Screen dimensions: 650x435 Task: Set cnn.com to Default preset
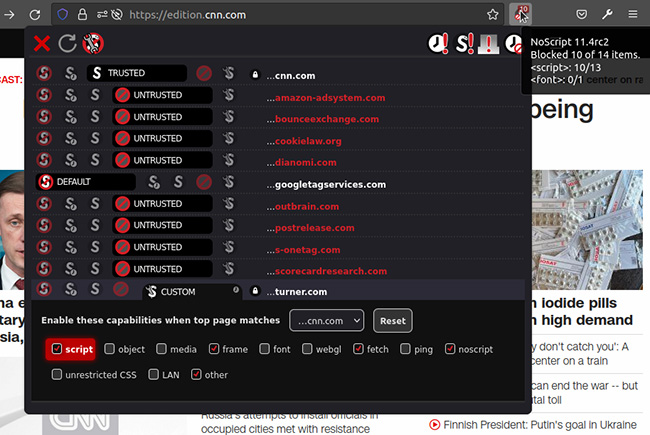point(44,73)
